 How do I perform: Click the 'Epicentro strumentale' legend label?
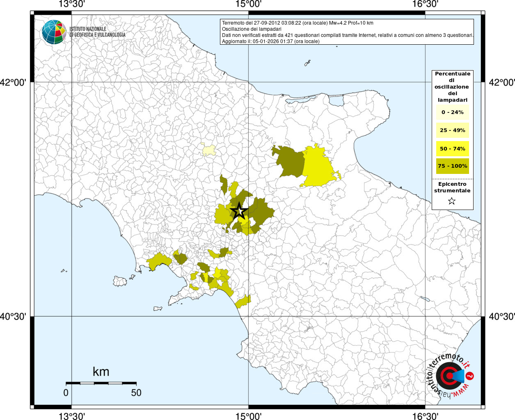452,187
